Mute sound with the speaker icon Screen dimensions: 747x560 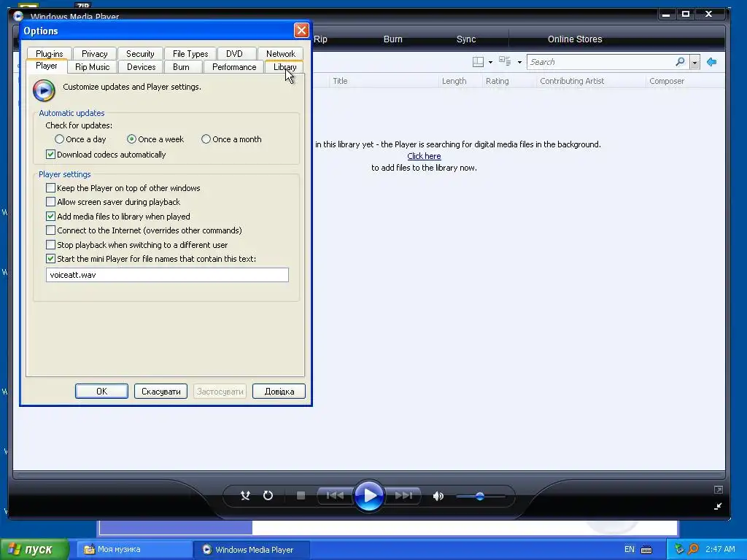click(x=438, y=496)
